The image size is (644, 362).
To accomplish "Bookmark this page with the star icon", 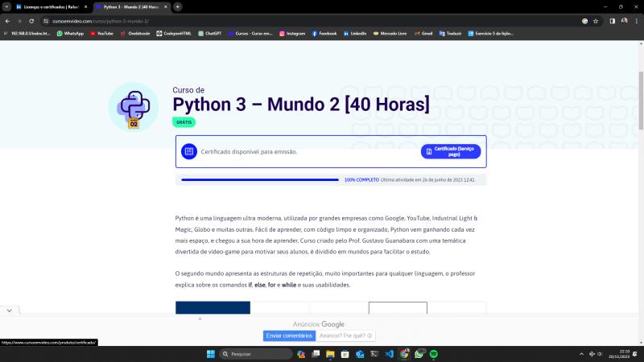I will pos(596,21).
